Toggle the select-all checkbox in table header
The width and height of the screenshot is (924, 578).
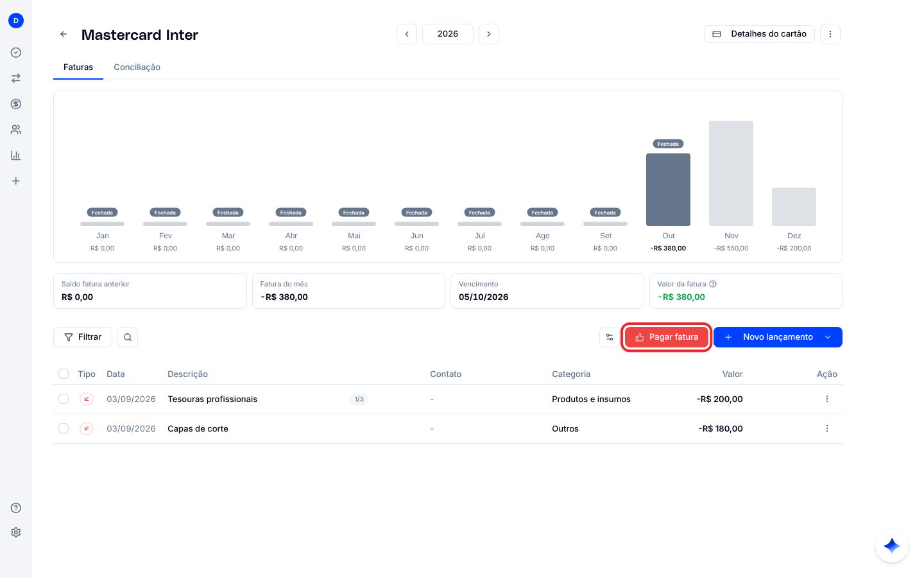[64, 374]
